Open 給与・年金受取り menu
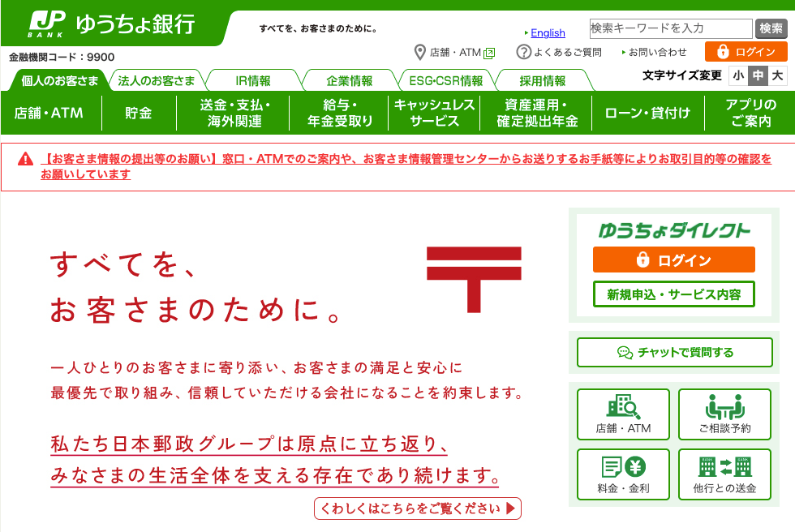This screenshot has height=532, width=795. tap(339, 113)
